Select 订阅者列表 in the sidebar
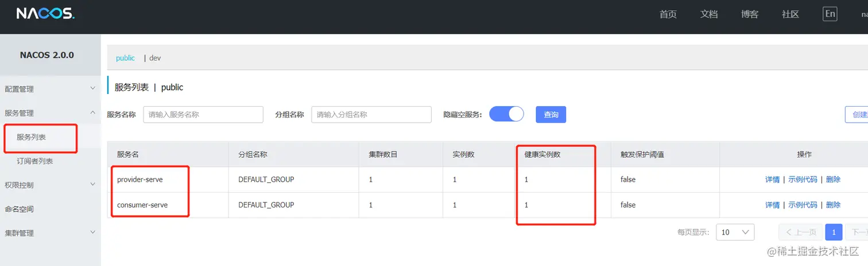This screenshot has height=266, width=868. click(x=35, y=161)
